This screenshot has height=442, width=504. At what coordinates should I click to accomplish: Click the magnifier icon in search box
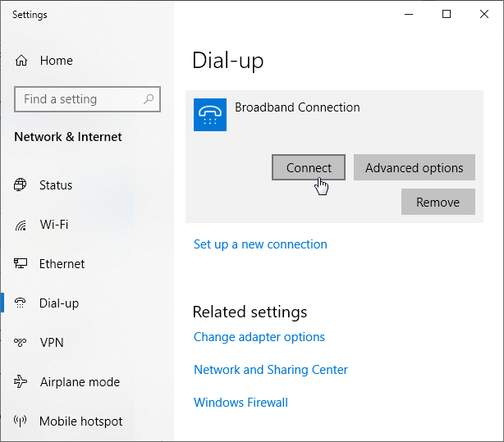coord(149,99)
